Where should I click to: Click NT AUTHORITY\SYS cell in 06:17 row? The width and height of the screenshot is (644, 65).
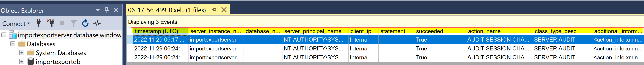coord(315,40)
